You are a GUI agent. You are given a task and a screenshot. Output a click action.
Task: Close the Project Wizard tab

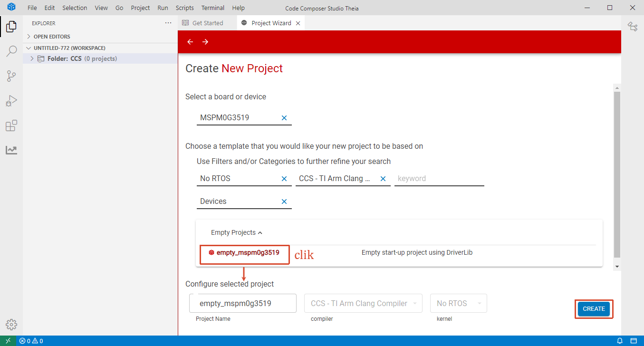298,23
